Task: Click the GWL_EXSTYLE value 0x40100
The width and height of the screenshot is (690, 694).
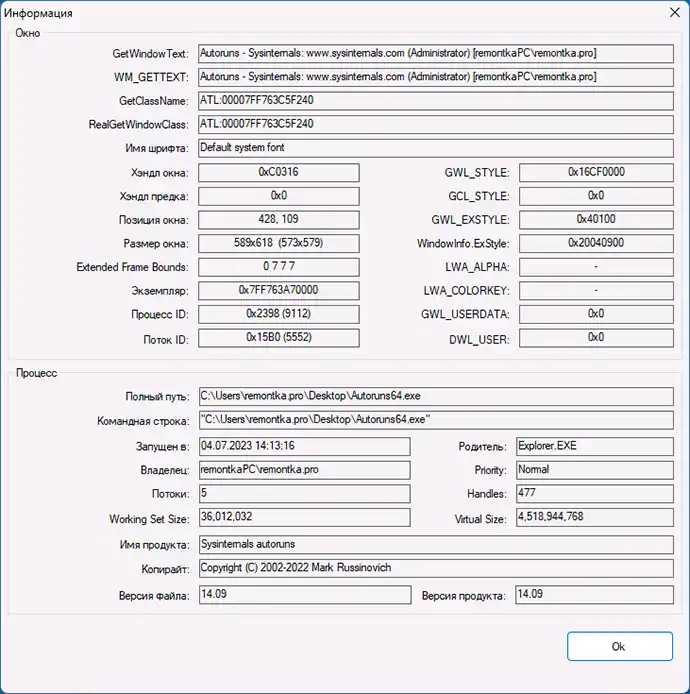Action: [x=596, y=220]
